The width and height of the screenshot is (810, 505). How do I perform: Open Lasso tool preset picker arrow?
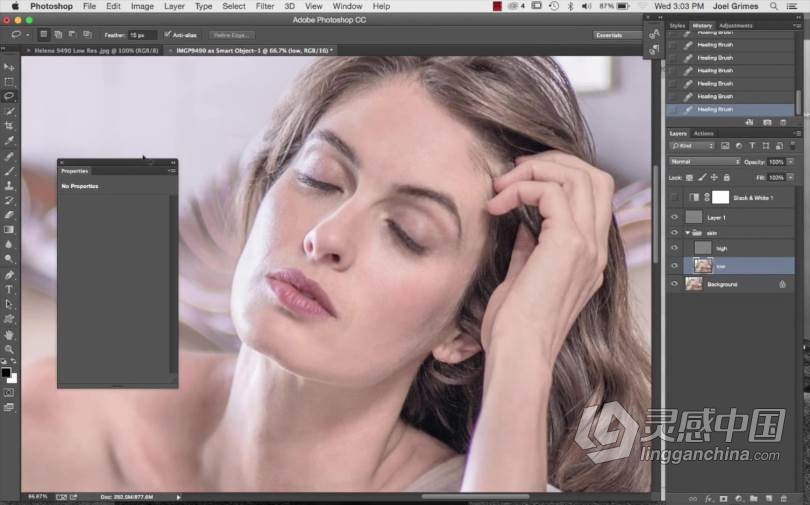click(27, 35)
